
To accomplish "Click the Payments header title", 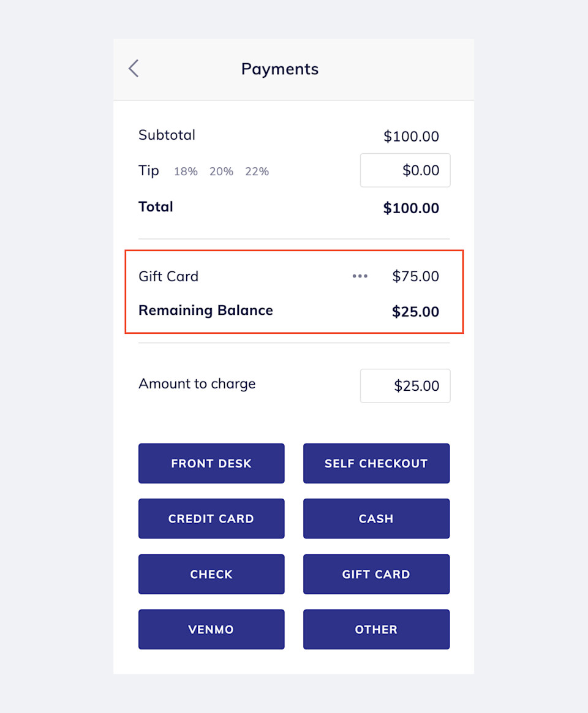I will point(280,69).
